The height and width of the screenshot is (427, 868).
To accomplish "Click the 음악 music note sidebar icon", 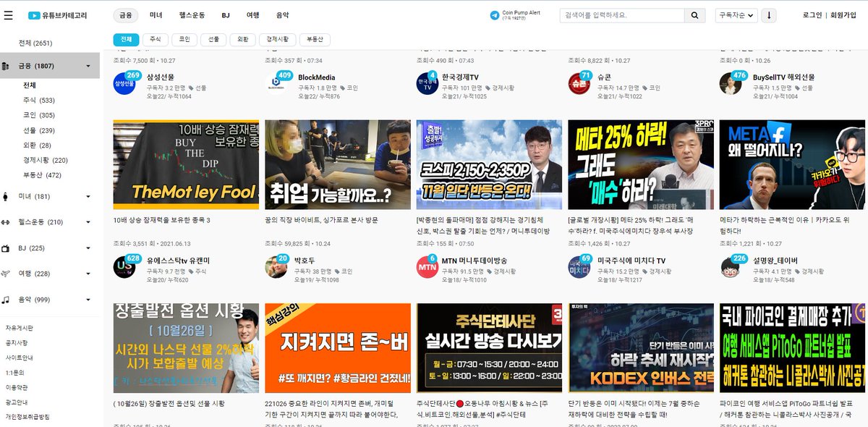I will pos(6,300).
